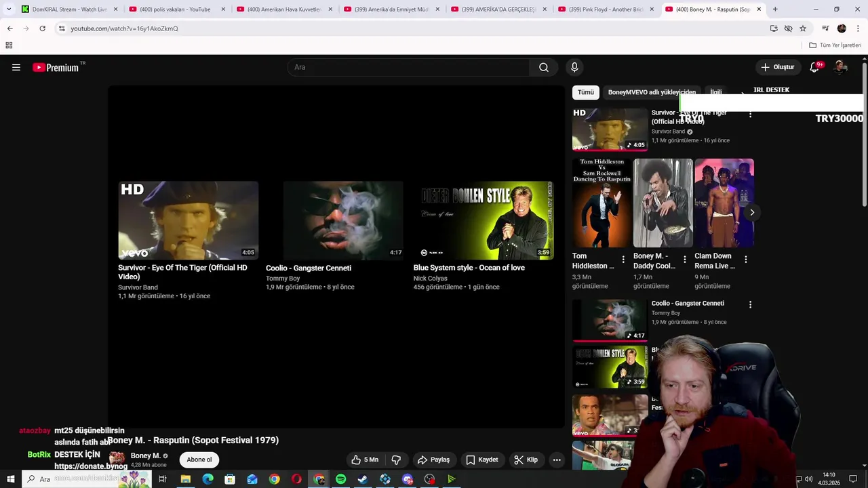868x488 pixels.
Task: Open options for Coolio sidebar video
Action: 750,305
